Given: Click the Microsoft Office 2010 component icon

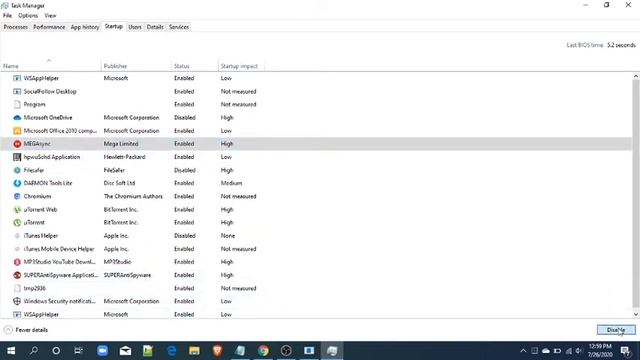Looking at the screenshot, I should 17,131.
